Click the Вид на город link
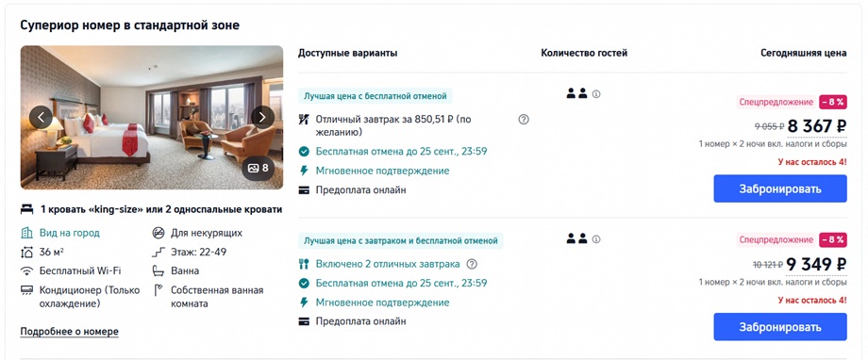Image resolution: width=868 pixels, height=360 pixels. pos(70,233)
